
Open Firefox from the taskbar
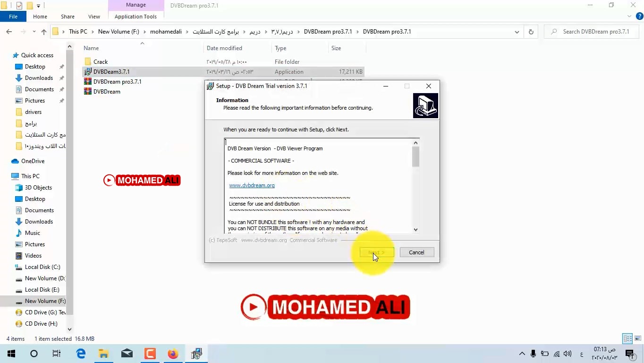pyautogui.click(x=173, y=354)
